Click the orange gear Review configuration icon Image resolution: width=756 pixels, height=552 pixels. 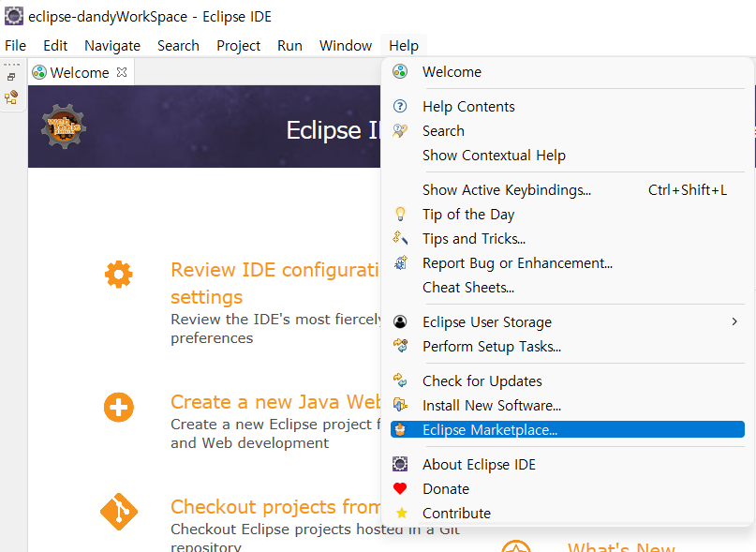(x=119, y=275)
